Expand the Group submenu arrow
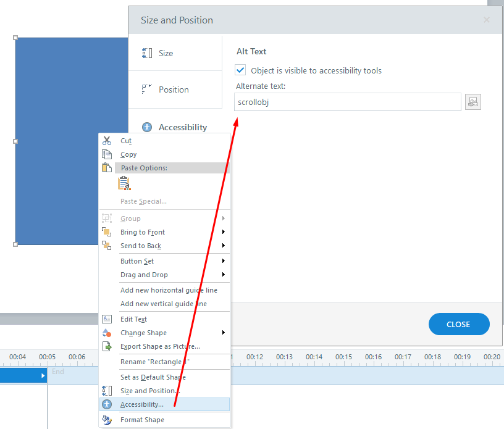Screen dimensions: 504x429 (224, 219)
